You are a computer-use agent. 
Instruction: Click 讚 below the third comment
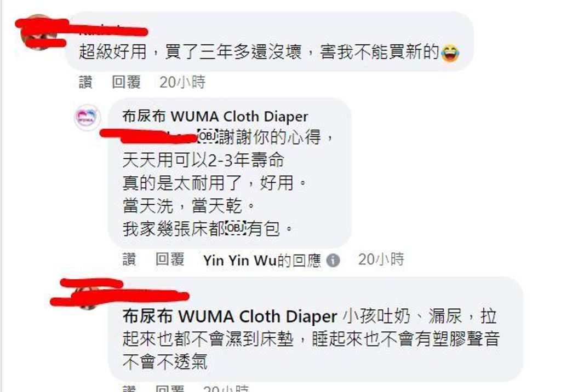pyautogui.click(x=129, y=388)
